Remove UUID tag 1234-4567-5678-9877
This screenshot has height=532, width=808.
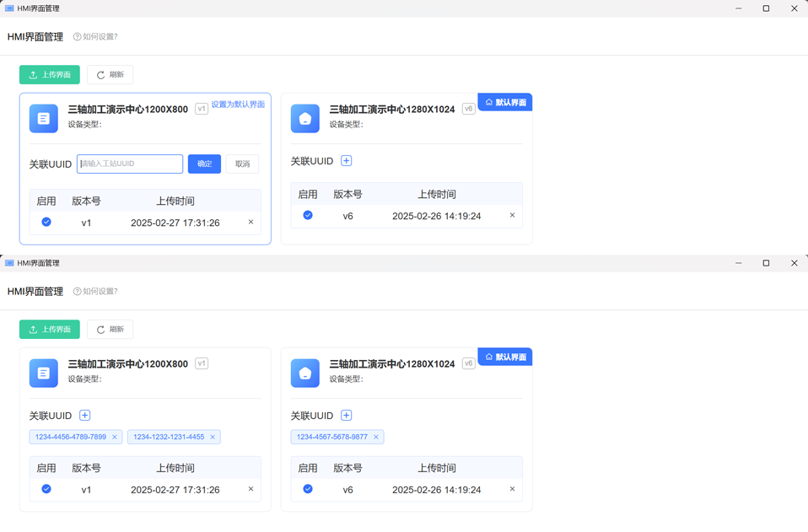(x=376, y=437)
